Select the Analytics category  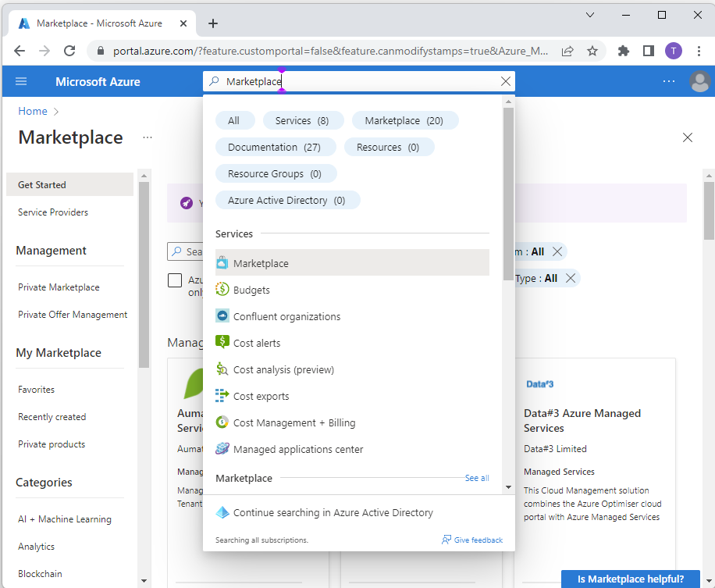(36, 546)
